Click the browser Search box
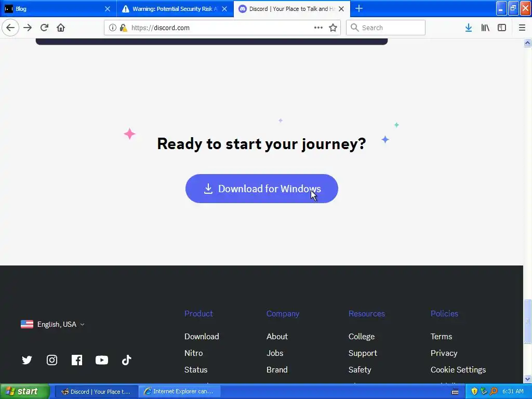 coord(385,28)
